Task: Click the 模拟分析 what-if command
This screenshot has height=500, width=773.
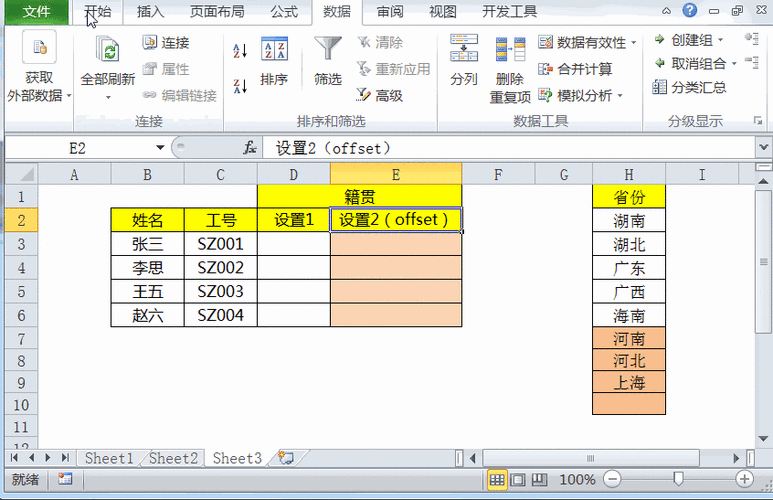Action: (x=575, y=95)
